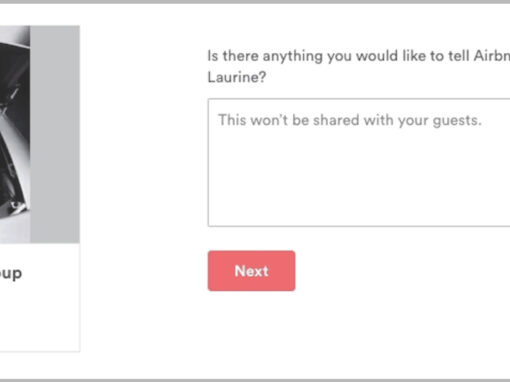Click the name "Laurine?" in the question
This screenshot has height=382, width=510.
(x=237, y=77)
